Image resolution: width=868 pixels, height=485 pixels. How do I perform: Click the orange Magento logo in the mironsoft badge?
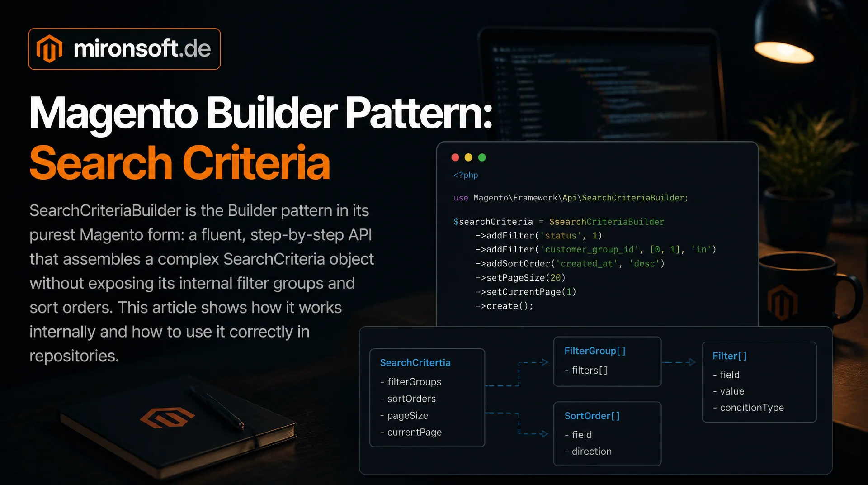point(49,49)
